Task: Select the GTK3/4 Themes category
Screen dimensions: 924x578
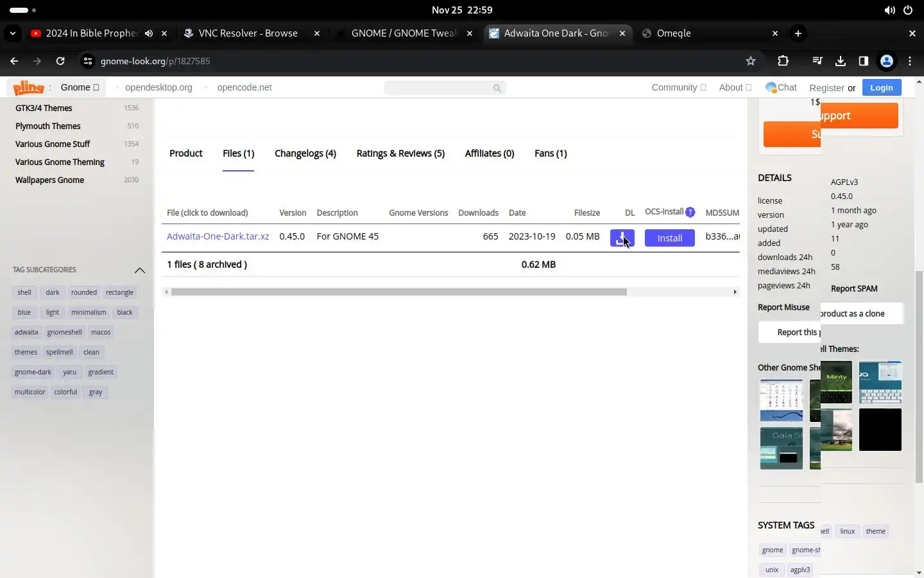Action: 44,108
